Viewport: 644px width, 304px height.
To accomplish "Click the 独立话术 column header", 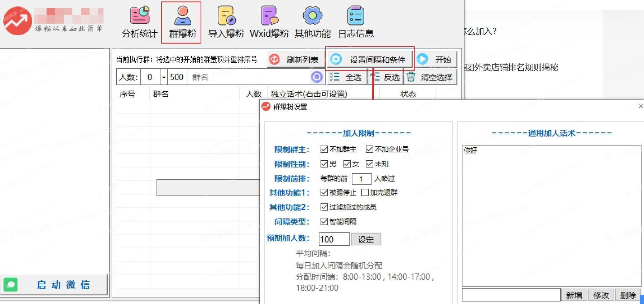I will click(x=309, y=94).
